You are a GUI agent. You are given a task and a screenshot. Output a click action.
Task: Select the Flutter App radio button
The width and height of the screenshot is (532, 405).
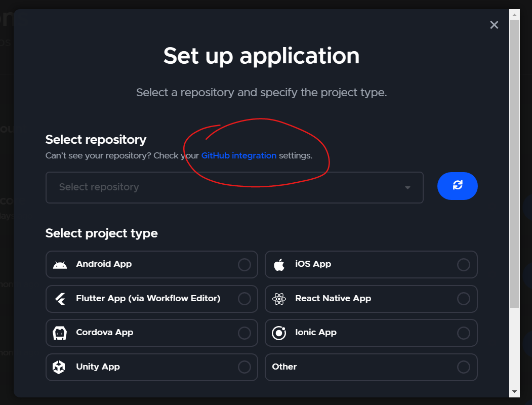point(244,299)
